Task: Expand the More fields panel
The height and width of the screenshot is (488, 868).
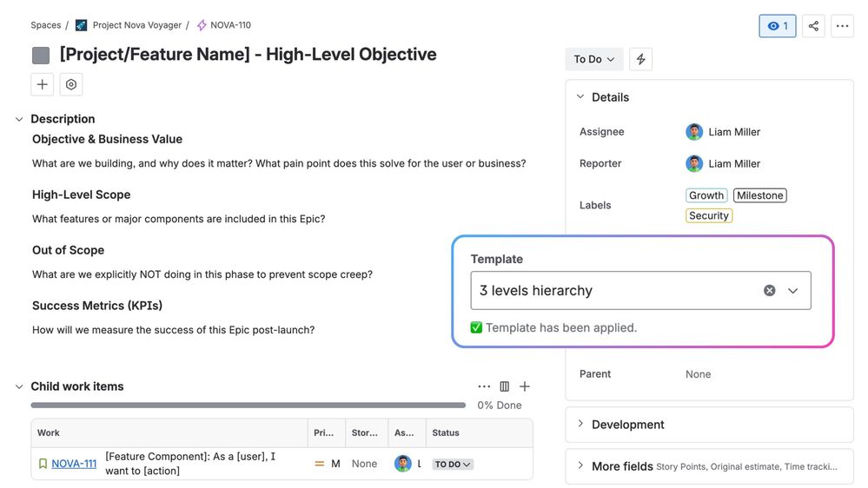Action: pos(580,466)
